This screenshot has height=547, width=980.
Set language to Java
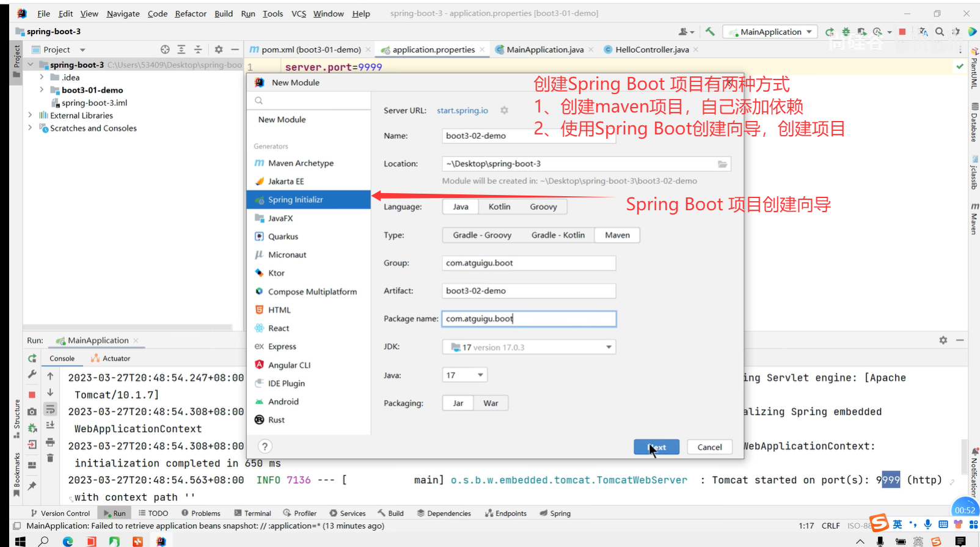[x=461, y=207]
